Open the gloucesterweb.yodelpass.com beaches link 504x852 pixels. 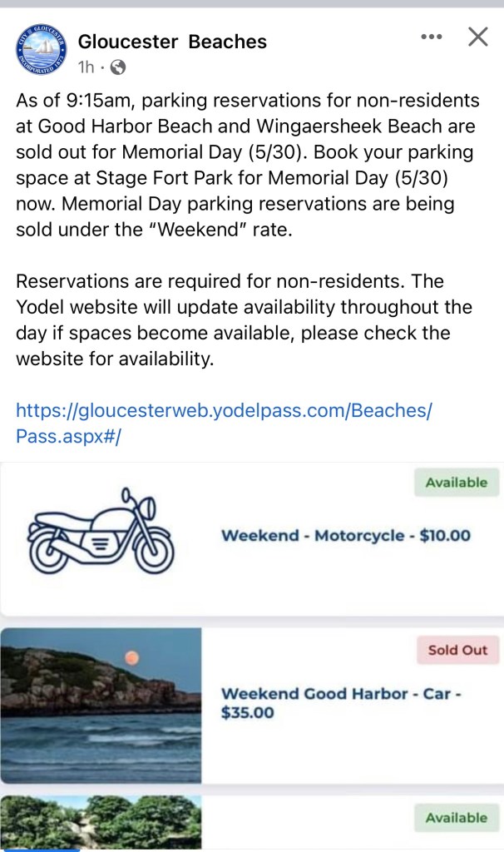click(x=224, y=423)
